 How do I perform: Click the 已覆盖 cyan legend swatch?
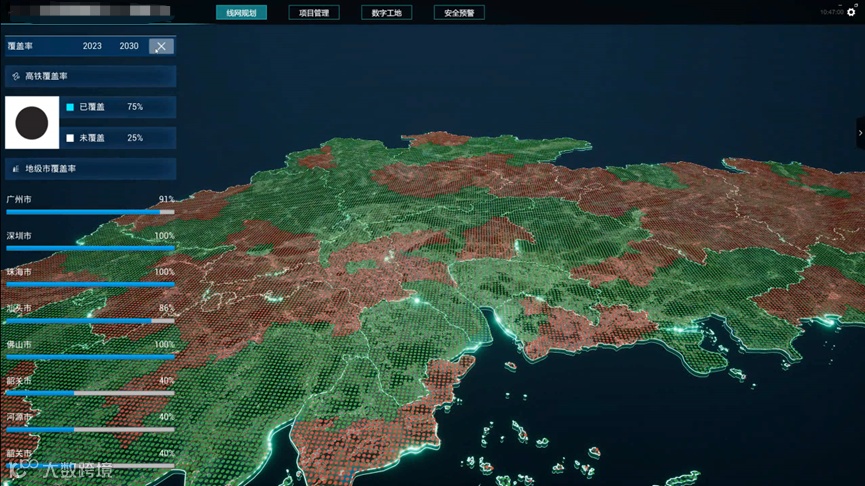point(70,107)
